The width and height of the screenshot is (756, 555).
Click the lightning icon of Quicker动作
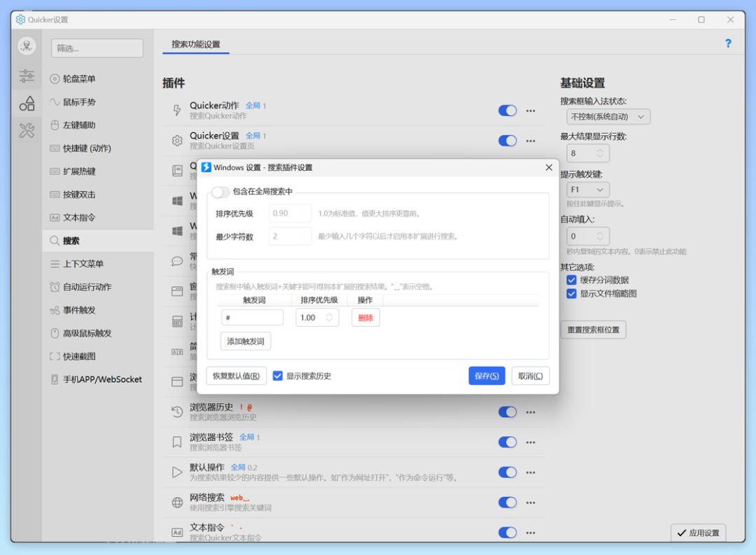177,111
